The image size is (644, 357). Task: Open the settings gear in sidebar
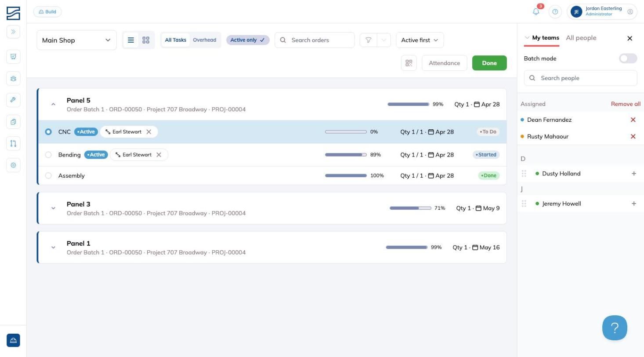pos(13,165)
